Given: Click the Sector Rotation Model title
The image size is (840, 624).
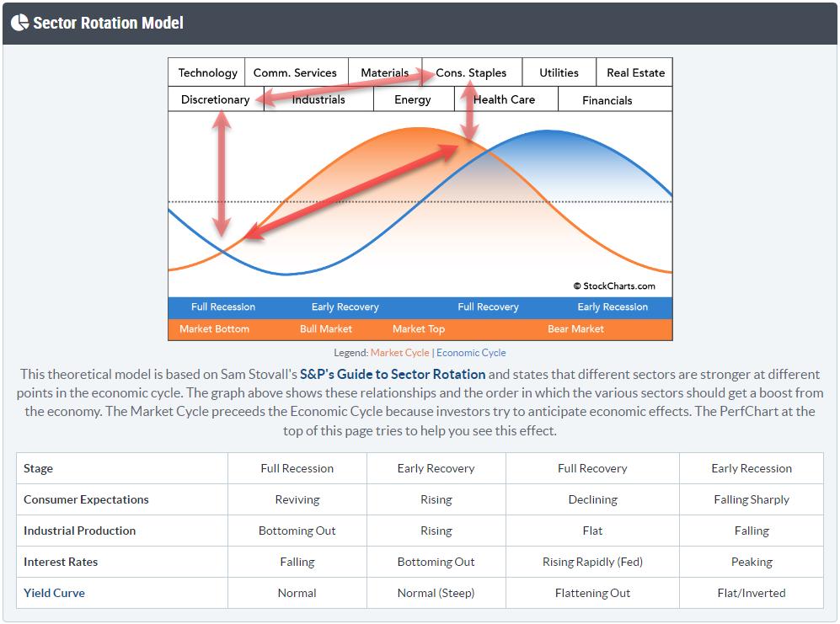Looking at the screenshot, I should click(x=108, y=23).
